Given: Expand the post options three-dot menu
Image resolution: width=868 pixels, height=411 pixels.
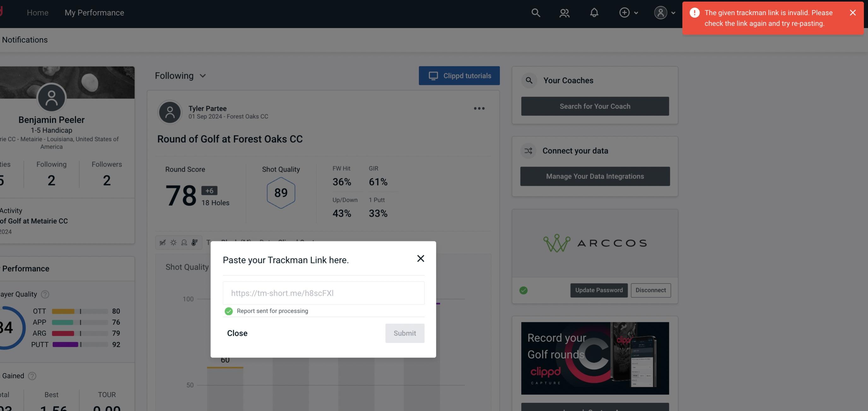Looking at the screenshot, I should pos(479,108).
